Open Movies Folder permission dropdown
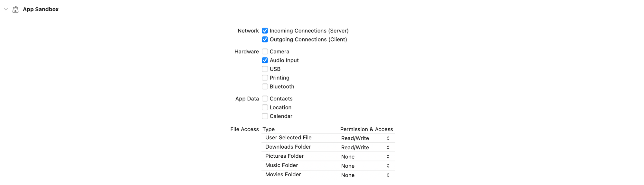Image resolution: width=644 pixels, height=185 pixels. [365, 175]
